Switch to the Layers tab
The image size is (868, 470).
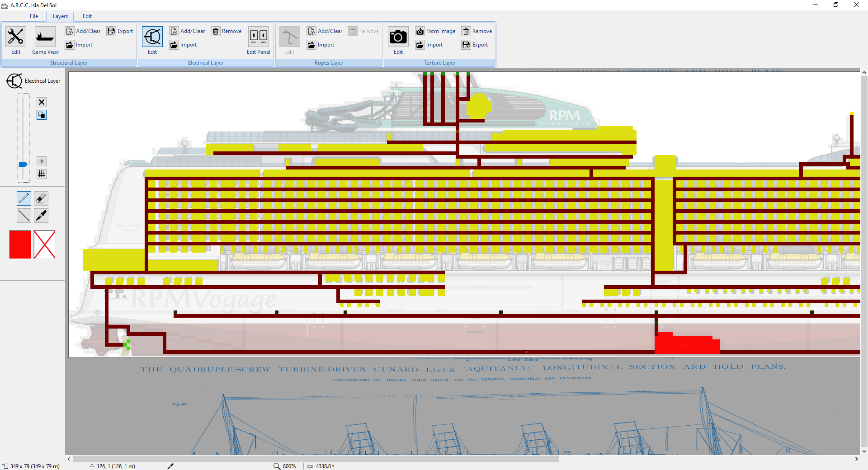point(60,16)
